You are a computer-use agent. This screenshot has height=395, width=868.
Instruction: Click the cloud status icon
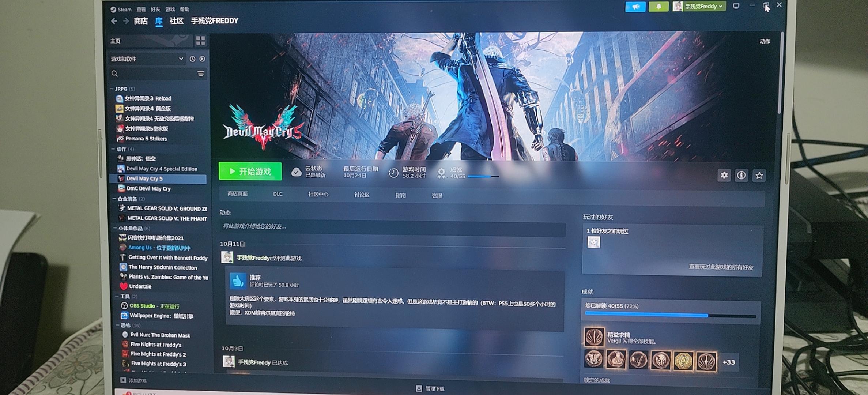pyautogui.click(x=296, y=172)
